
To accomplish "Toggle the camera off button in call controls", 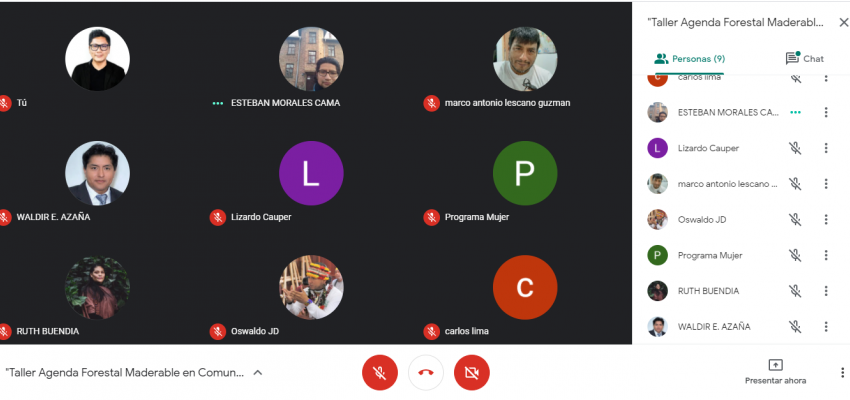I will click(x=472, y=372).
